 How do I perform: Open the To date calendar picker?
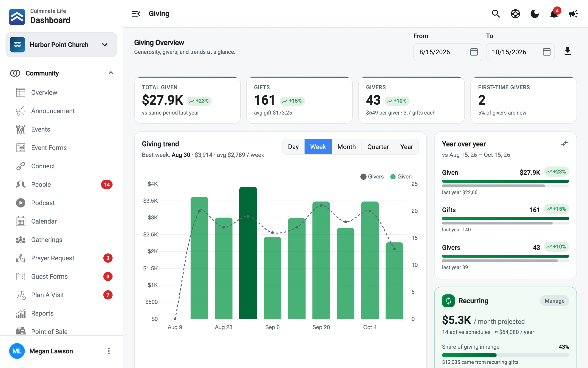[x=546, y=52]
